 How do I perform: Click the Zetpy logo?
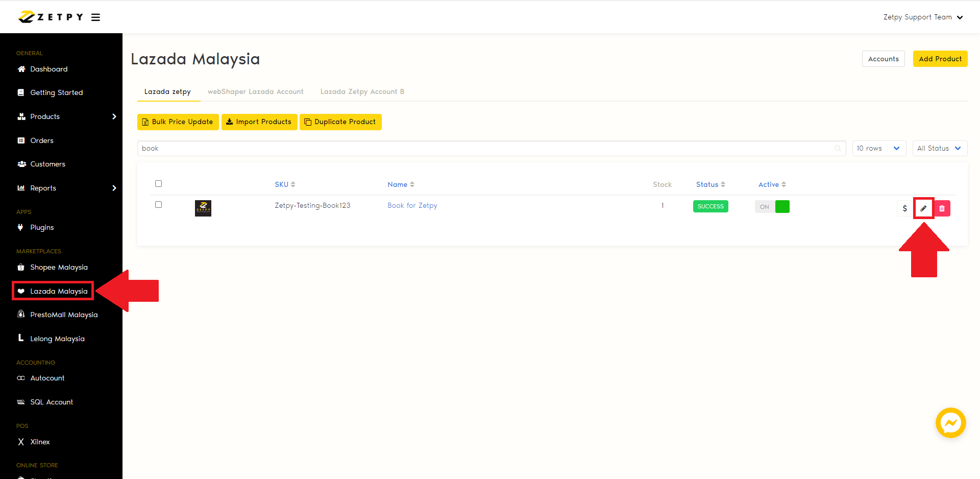click(x=51, y=17)
